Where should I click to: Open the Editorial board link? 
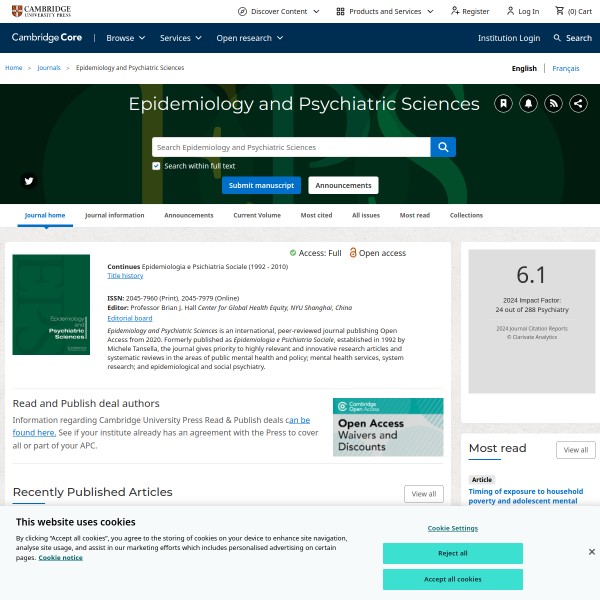130,318
